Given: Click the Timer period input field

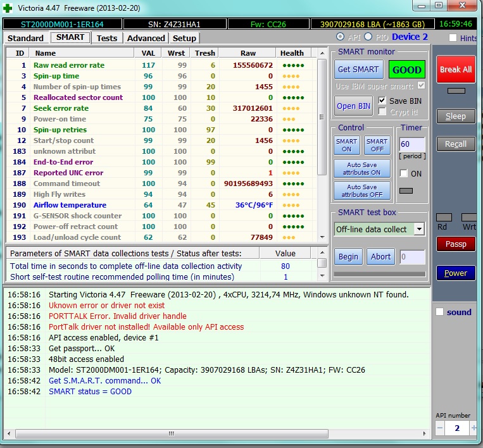Looking at the screenshot, I should point(412,144).
